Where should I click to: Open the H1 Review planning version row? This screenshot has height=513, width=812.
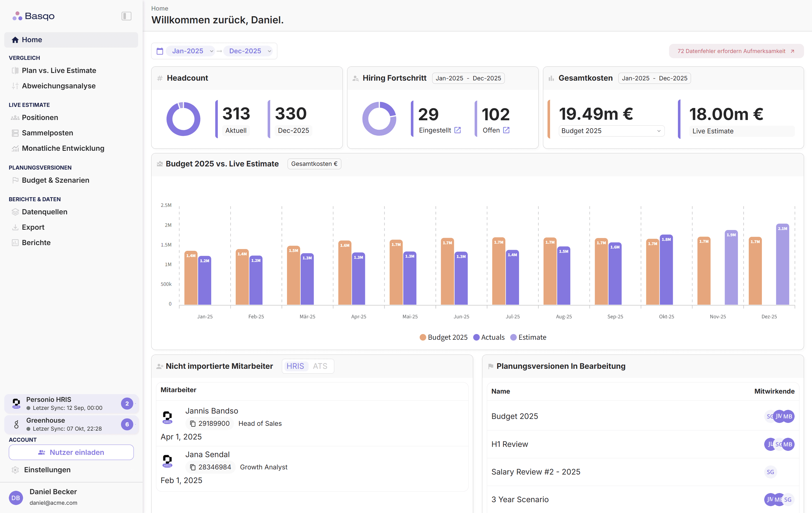[x=510, y=444]
